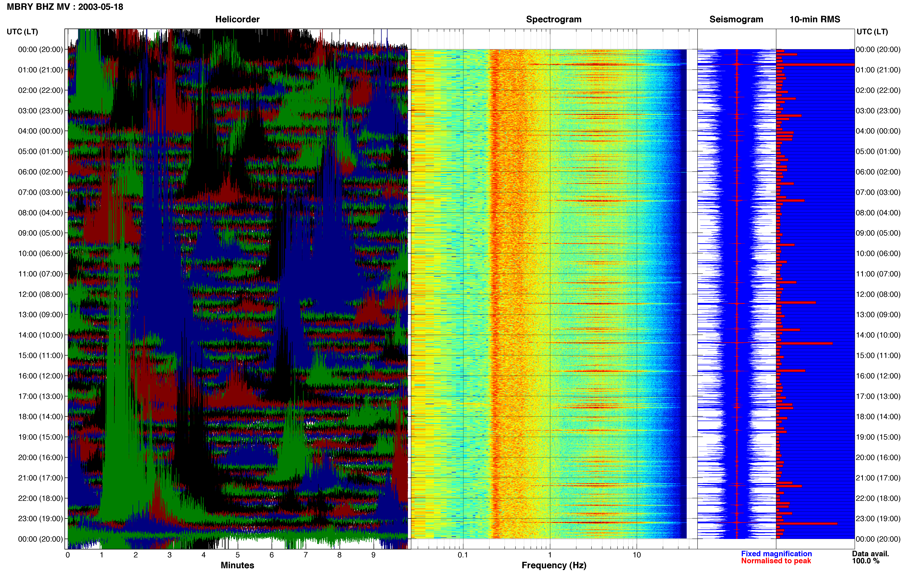Screen dimensions: 924x578
Task: Click the left '04:00 (00:00)' time label
Action: pos(41,131)
